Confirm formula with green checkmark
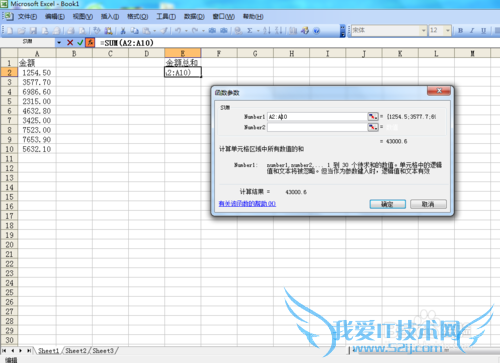This screenshot has width=500, height=363. pos(80,43)
